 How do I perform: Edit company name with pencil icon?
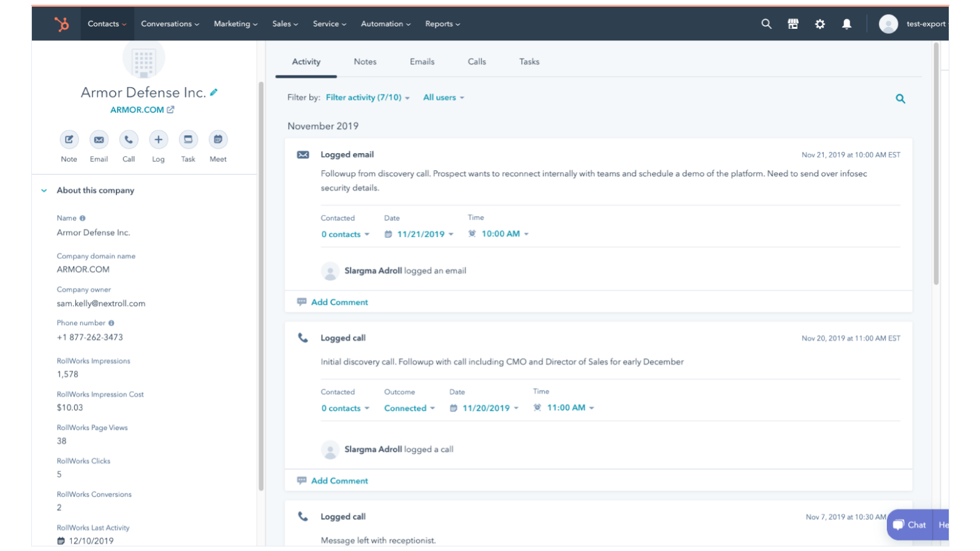tap(214, 92)
